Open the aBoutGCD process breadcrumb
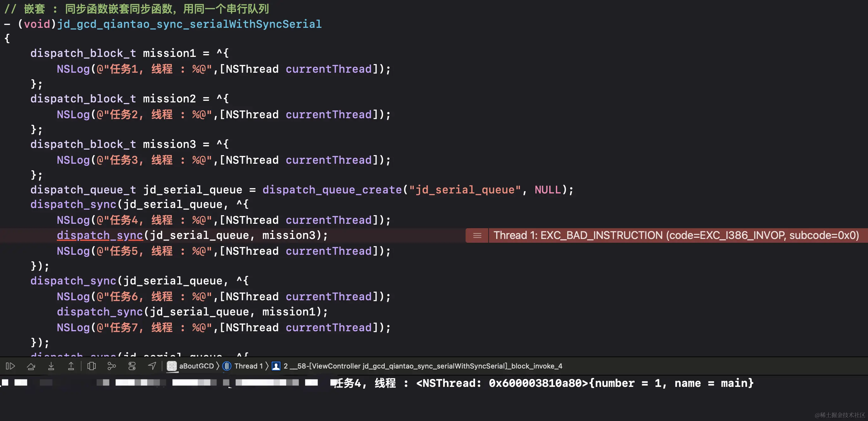 point(196,366)
